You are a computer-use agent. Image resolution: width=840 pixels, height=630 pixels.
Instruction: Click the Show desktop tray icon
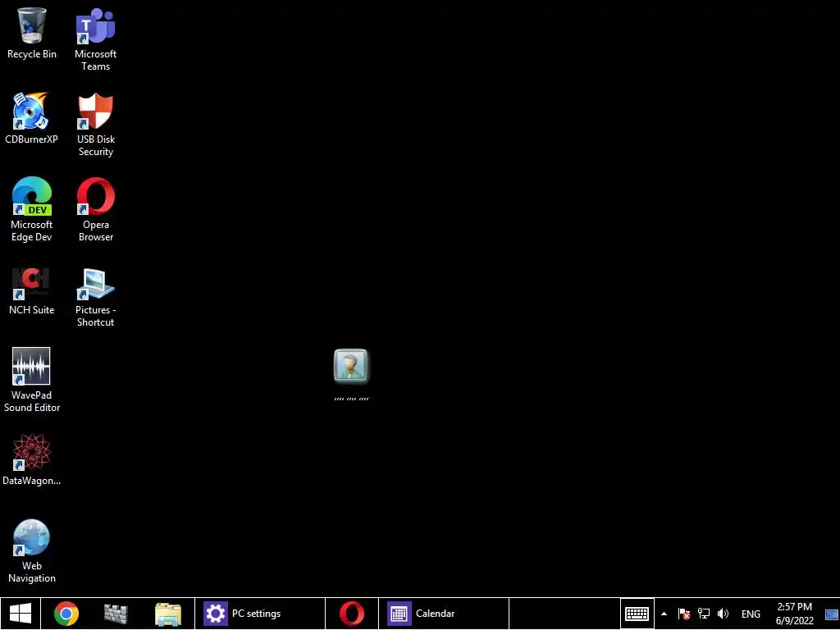click(x=832, y=614)
